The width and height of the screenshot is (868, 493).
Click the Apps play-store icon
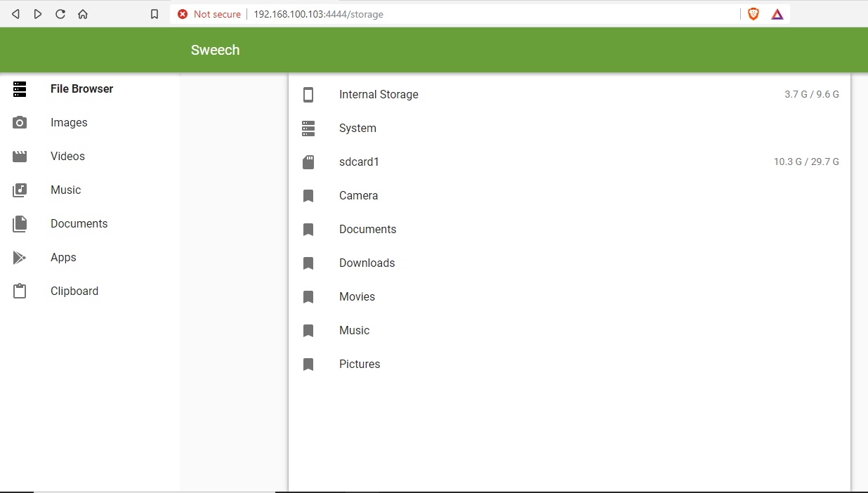coord(20,258)
